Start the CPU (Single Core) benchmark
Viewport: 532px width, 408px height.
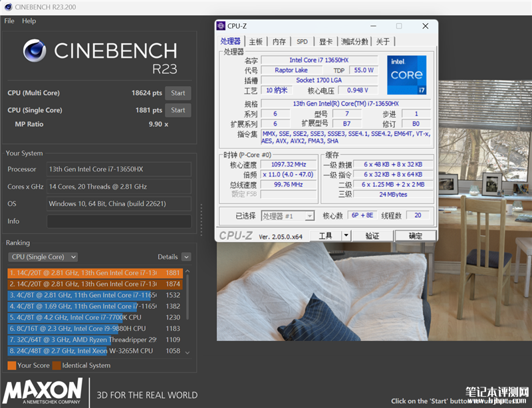point(178,110)
